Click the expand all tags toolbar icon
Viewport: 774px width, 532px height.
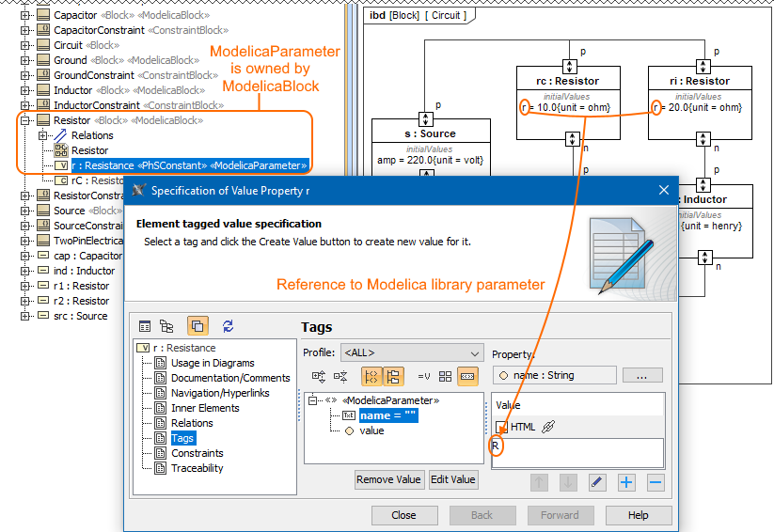pos(319,377)
